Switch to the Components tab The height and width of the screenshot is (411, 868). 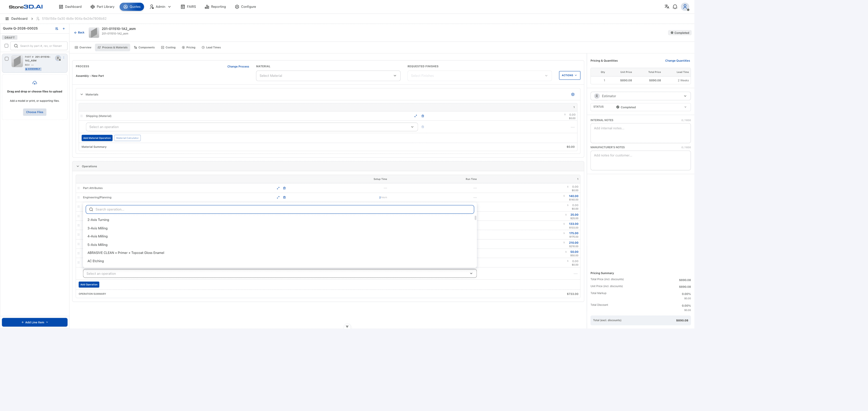coord(144,47)
